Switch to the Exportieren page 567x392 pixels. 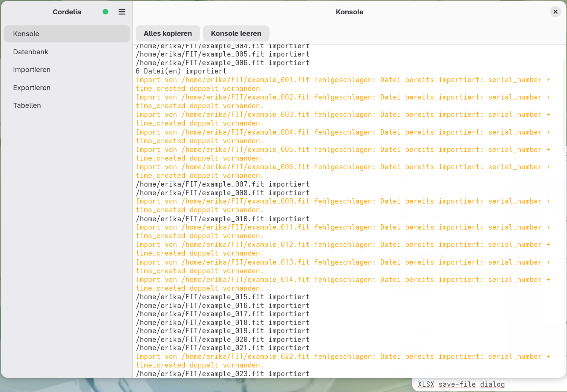pos(67,88)
